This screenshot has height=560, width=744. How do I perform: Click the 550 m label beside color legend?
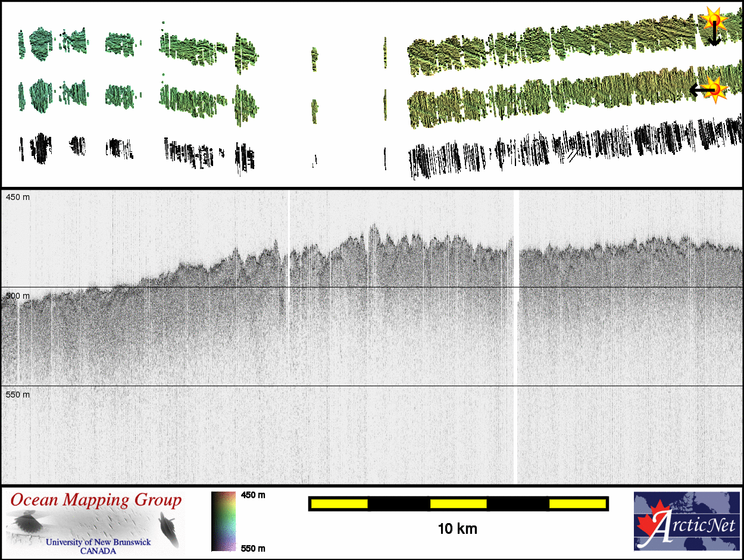[x=253, y=548]
